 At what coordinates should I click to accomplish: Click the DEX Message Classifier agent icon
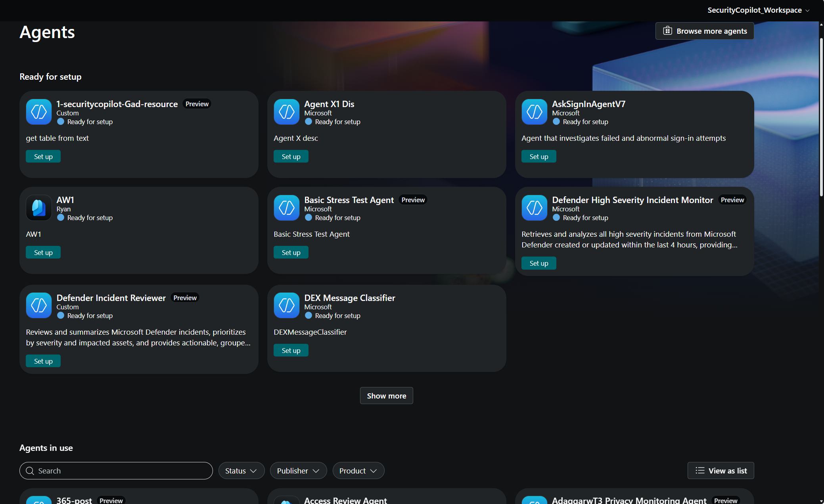287,305
